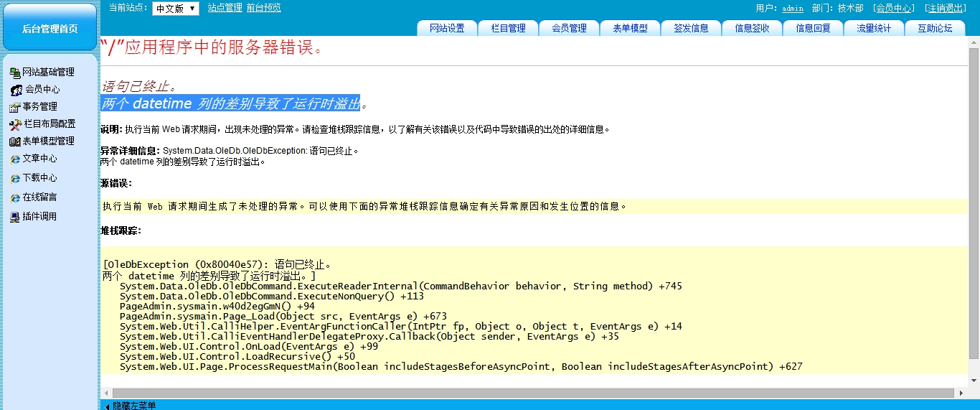Click the 注销退出 logout link
Screen dimensions: 980x410
945,9
